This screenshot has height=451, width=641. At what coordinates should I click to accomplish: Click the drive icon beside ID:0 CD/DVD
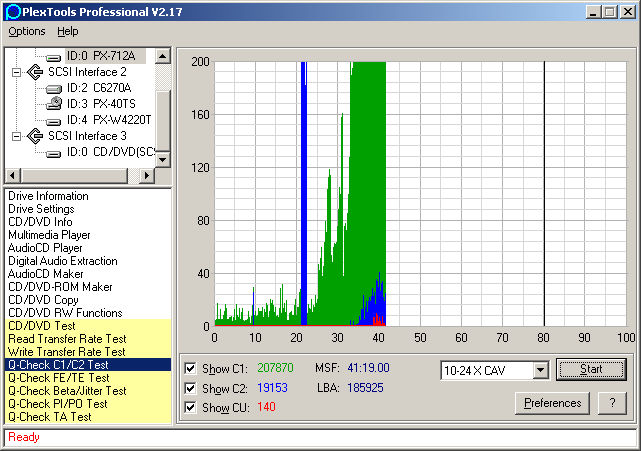pos(54,153)
